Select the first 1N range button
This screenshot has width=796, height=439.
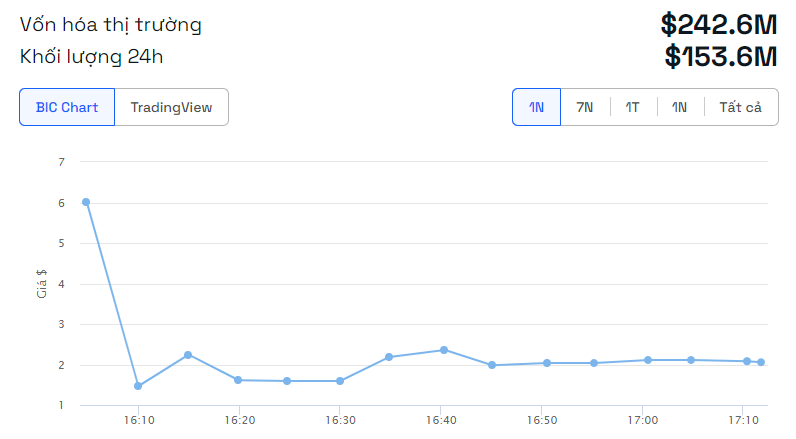click(537, 107)
